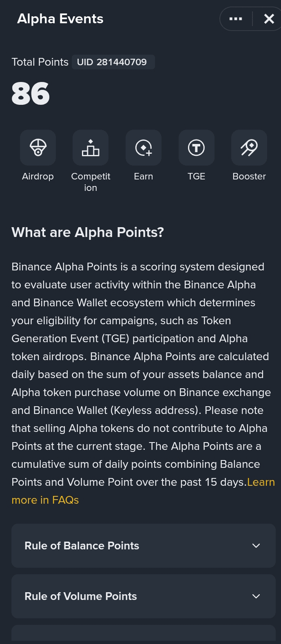The height and width of the screenshot is (644, 281).
Task: Tap the Earn label text
Action: point(144,176)
